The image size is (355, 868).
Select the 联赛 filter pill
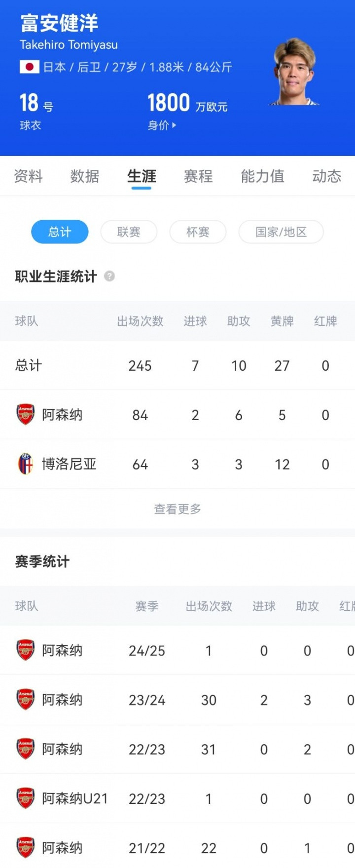[x=129, y=232]
